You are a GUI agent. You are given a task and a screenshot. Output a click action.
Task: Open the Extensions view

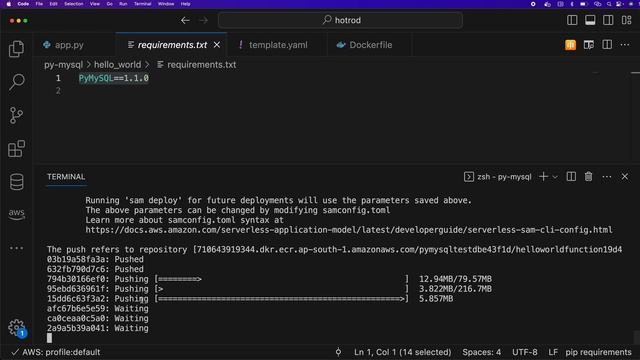[x=16, y=149]
